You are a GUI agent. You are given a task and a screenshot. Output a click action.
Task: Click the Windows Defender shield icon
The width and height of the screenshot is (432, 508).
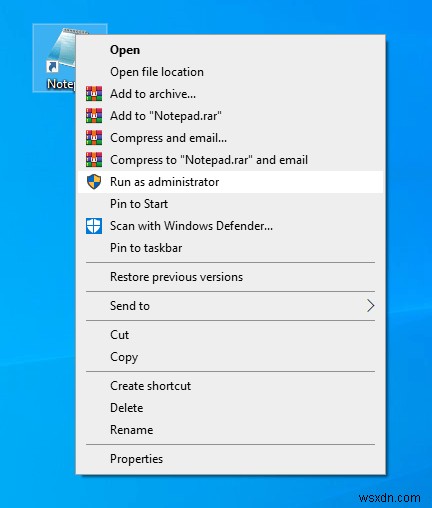94,226
